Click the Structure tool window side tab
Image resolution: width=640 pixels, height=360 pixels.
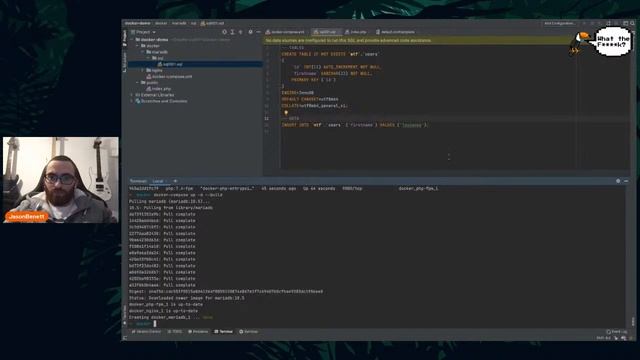pyautogui.click(x=124, y=62)
